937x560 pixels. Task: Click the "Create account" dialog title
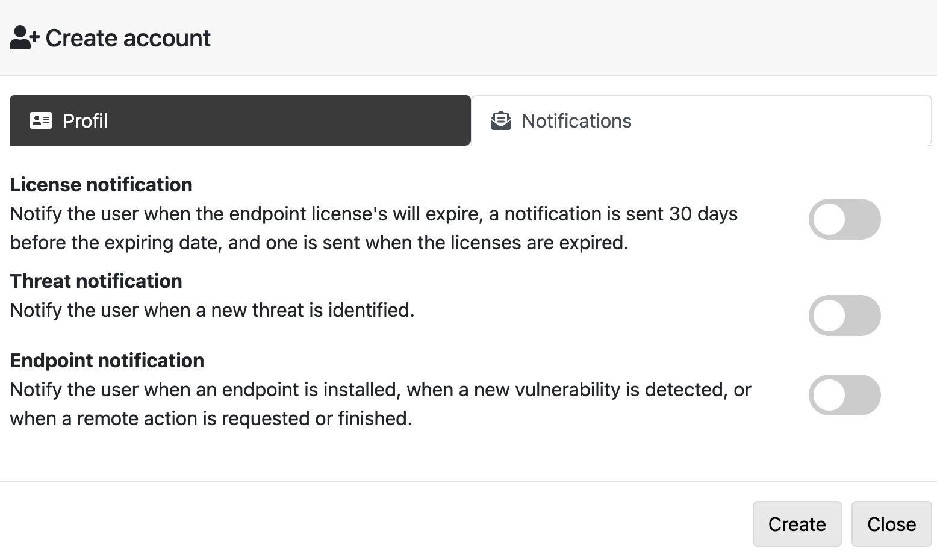coord(128,38)
